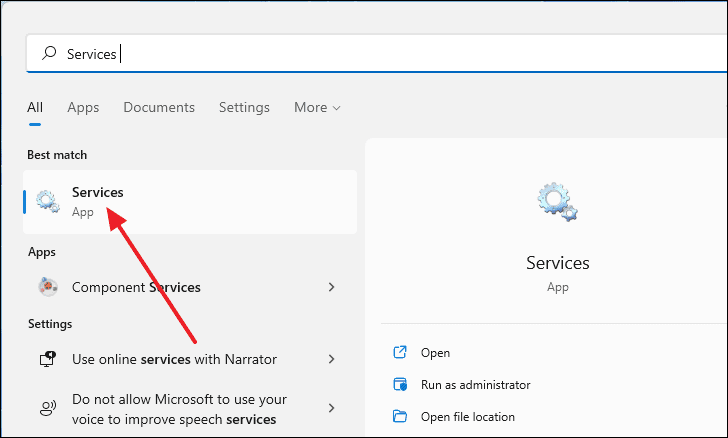This screenshot has width=728, height=438.
Task: Click the Run as administrator text link
Action: pyautogui.click(x=475, y=385)
